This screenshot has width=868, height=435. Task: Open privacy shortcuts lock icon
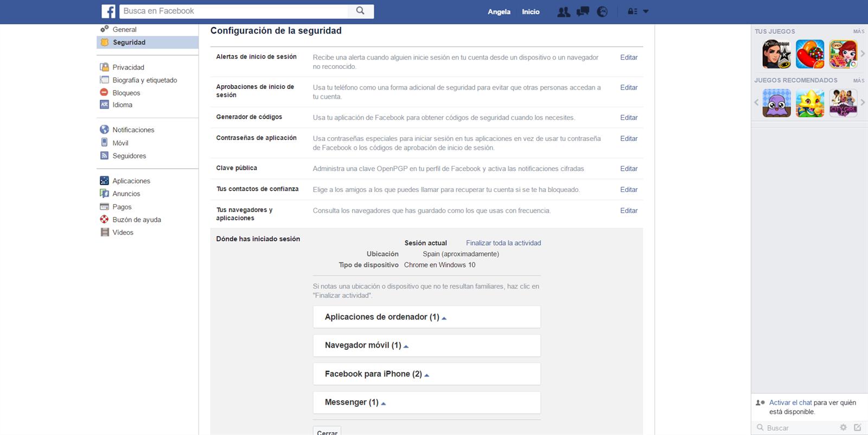point(633,11)
